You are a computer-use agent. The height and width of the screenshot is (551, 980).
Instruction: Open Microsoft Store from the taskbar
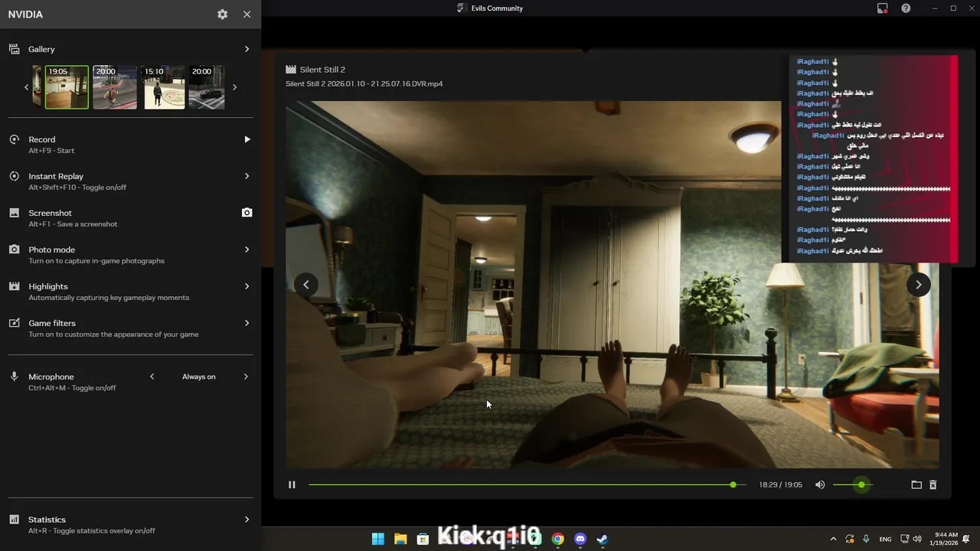(423, 539)
